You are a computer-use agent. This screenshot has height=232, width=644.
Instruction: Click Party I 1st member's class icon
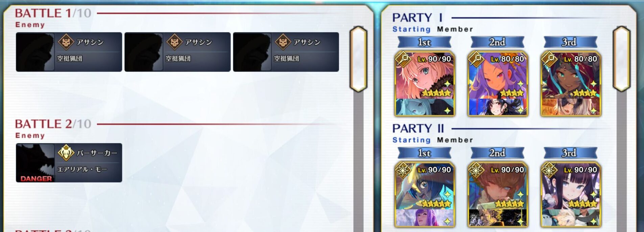tap(403, 59)
